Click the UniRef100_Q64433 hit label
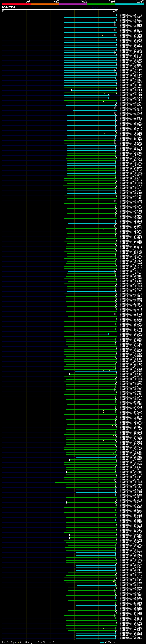 tap(131, 170)
